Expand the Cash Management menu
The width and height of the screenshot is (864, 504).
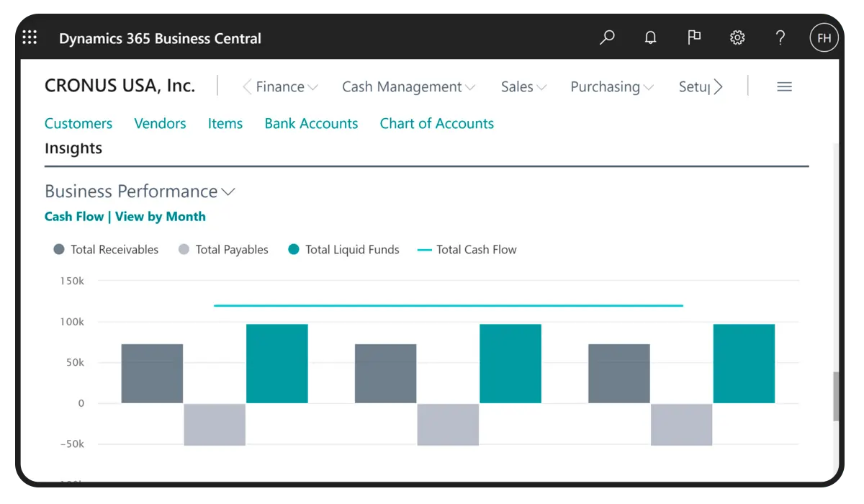(x=408, y=87)
